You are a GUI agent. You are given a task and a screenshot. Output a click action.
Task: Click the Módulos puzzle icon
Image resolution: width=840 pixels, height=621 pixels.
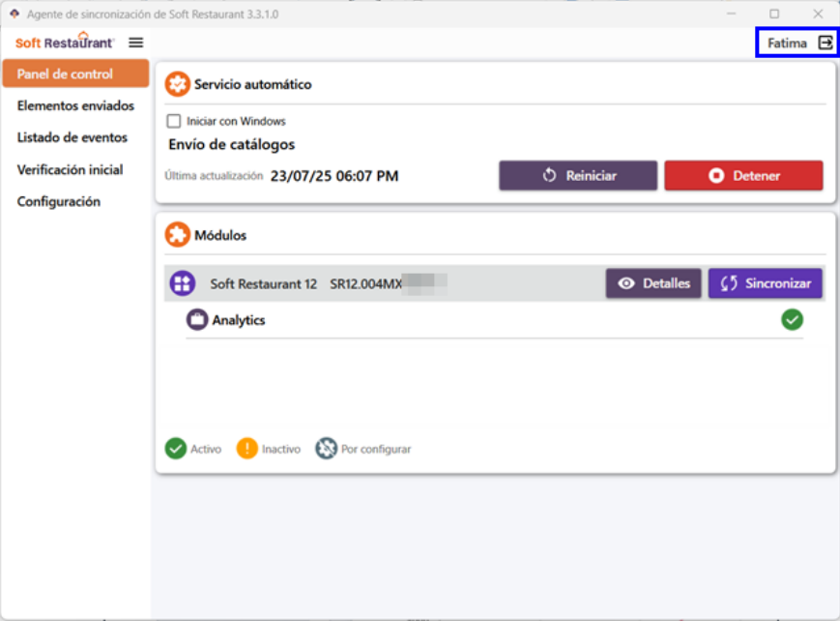177,235
